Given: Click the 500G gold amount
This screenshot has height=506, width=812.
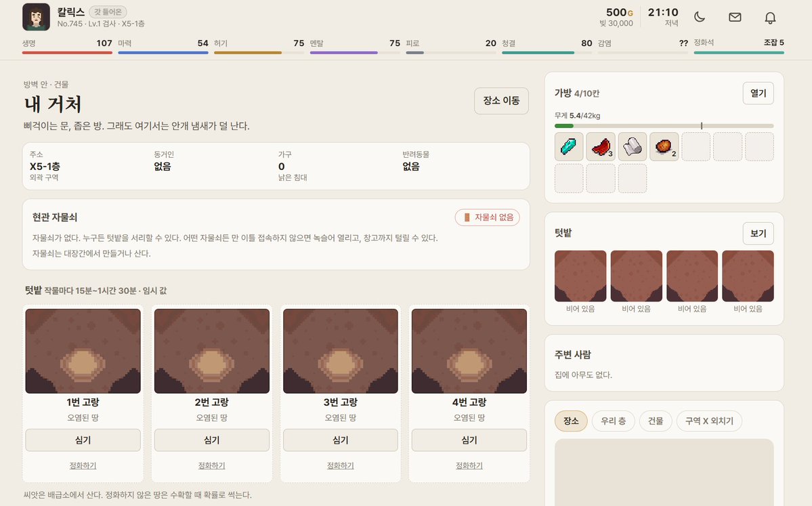Looking at the screenshot, I should (x=620, y=12).
